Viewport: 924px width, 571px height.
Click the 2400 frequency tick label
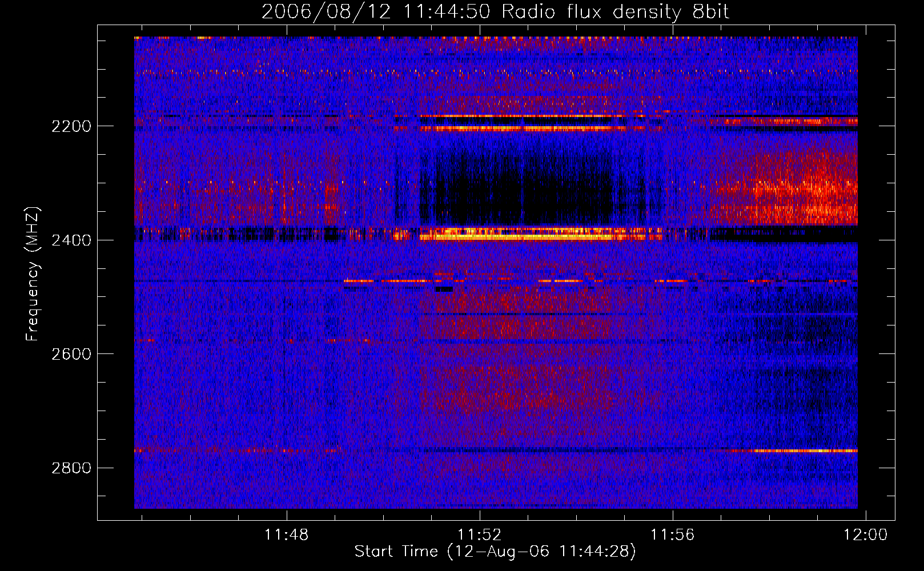[x=71, y=240]
